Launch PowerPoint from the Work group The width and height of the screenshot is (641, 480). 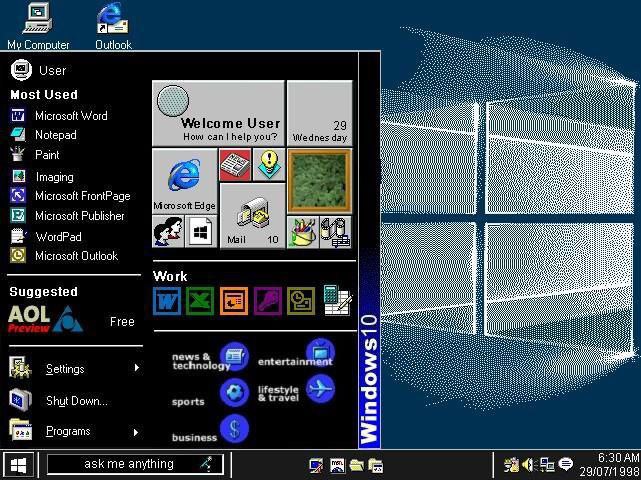pos(234,301)
